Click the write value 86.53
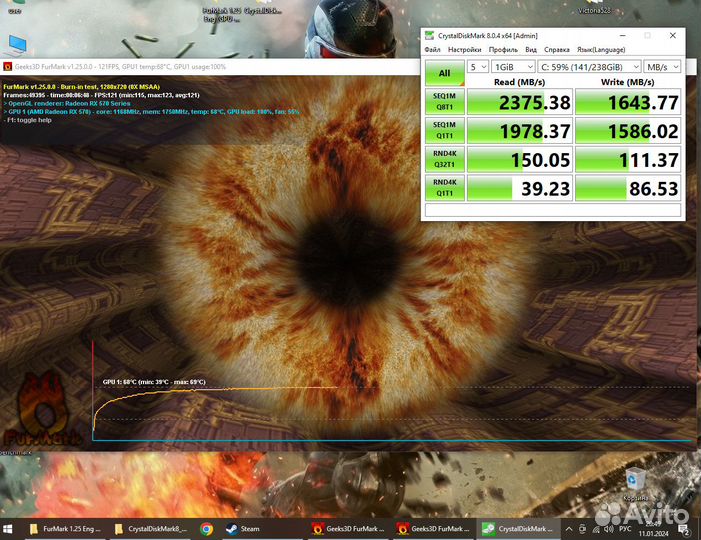The width and height of the screenshot is (701, 540). pyautogui.click(x=628, y=188)
